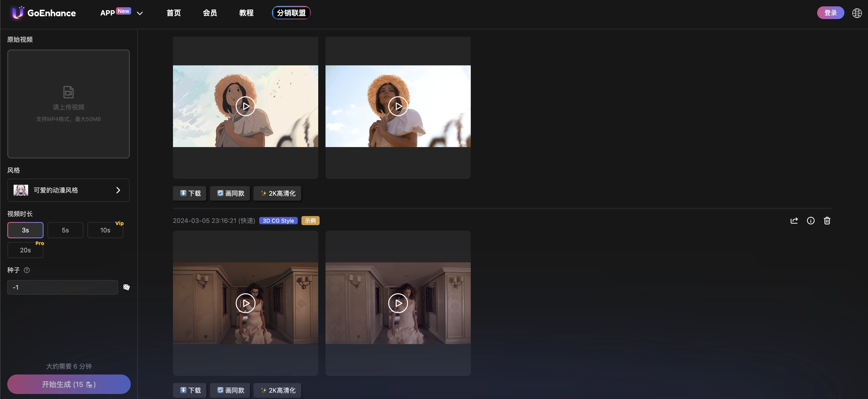Image resolution: width=868 pixels, height=399 pixels.
Task: Click the 登录 login button
Action: 830,13
